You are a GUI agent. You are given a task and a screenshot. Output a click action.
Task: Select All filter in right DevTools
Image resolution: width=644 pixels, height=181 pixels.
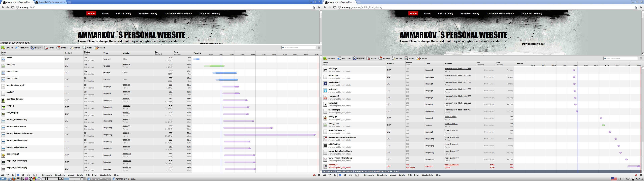pyautogui.click(x=357, y=175)
